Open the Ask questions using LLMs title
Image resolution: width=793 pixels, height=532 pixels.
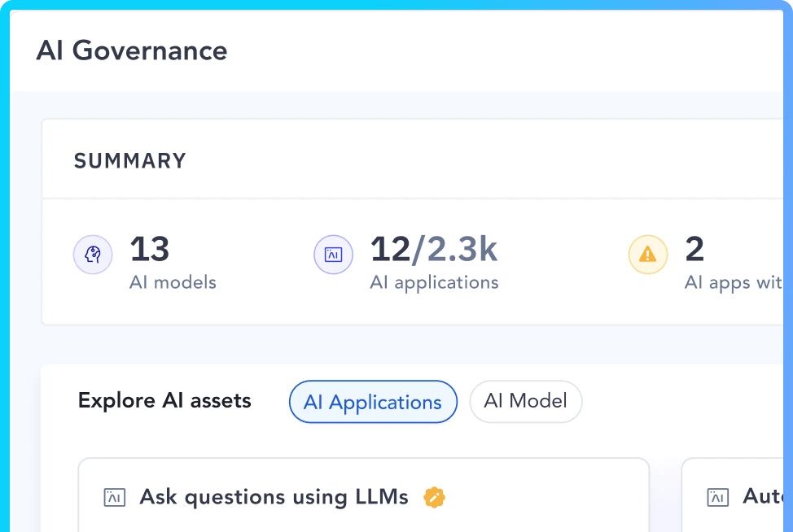click(x=274, y=497)
